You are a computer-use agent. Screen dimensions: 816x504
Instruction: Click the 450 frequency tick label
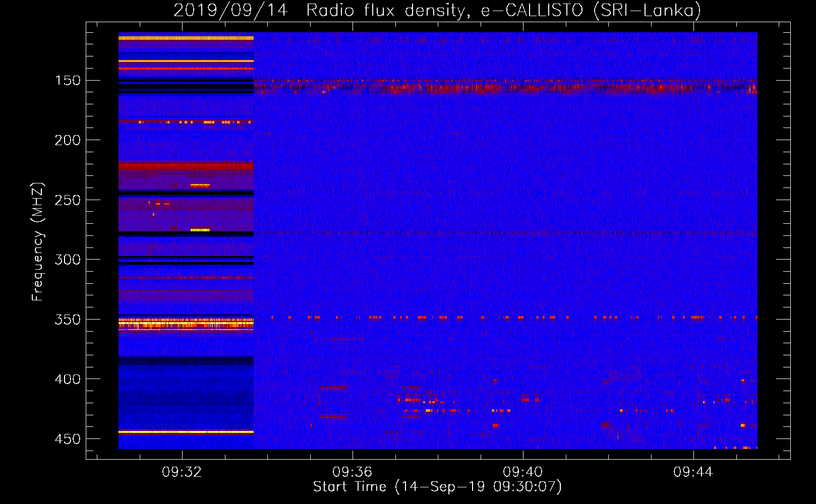(68, 439)
